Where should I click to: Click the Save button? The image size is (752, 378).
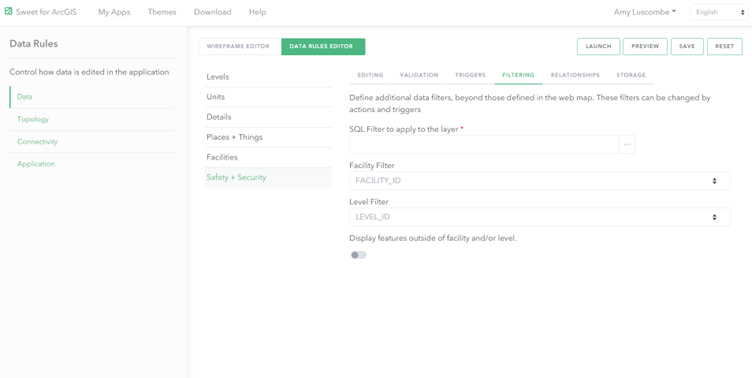pos(687,47)
